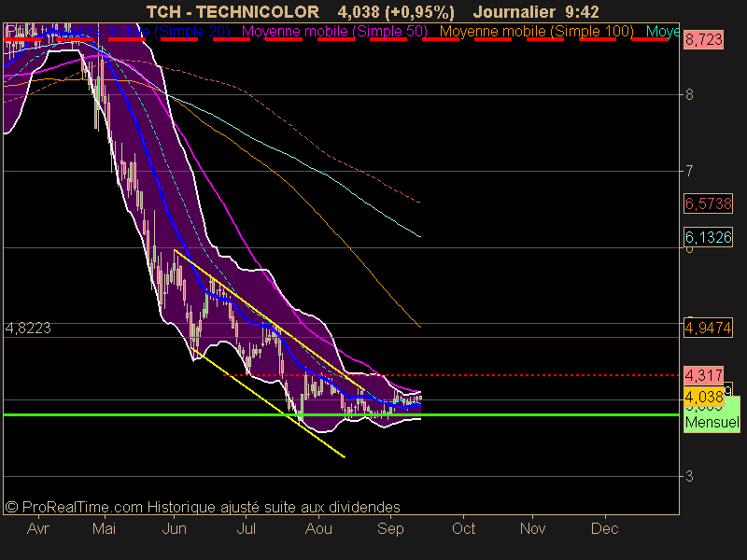
Task: Click the Aou month label
Action: click(x=318, y=528)
